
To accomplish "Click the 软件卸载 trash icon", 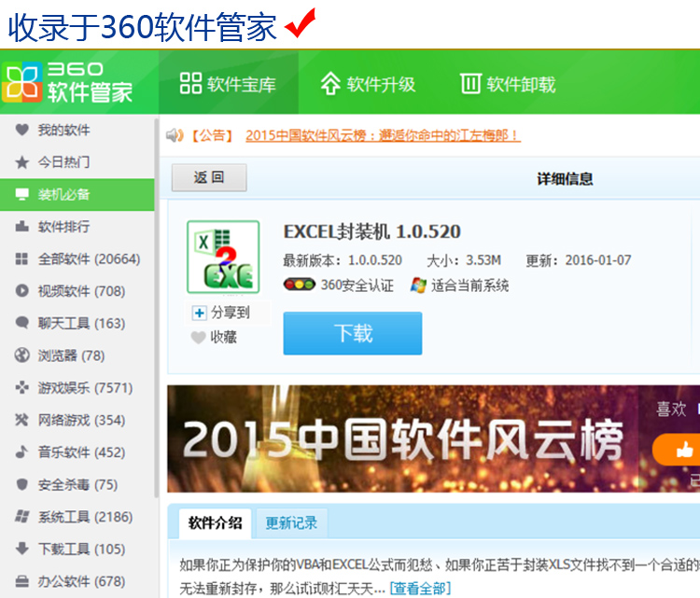I will pyautogui.click(x=470, y=83).
